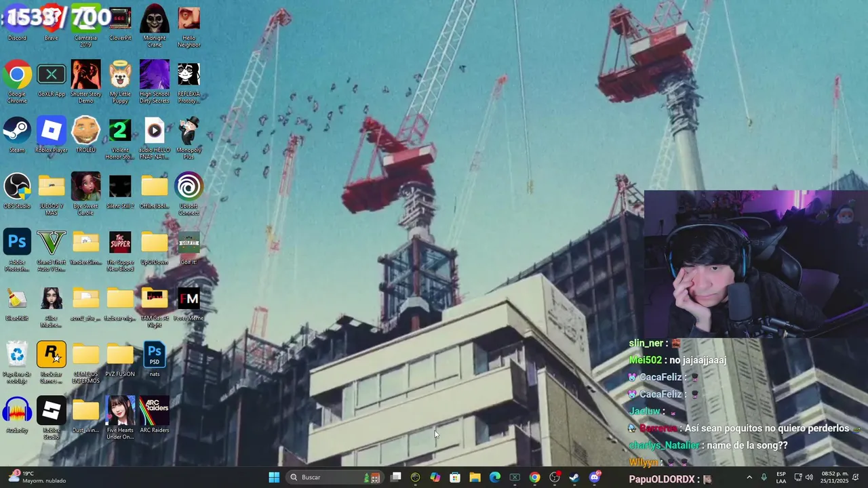Open Microsoft Store from the taskbar
This screenshot has height=488, width=868.
pos(455,477)
